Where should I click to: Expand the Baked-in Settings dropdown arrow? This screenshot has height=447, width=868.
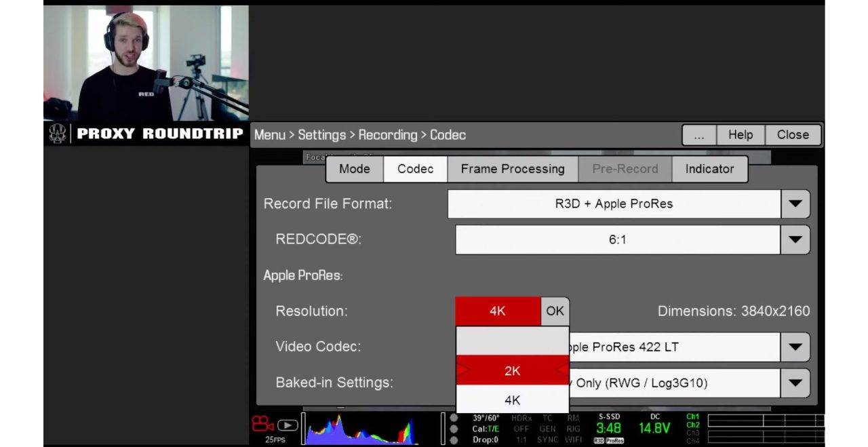pos(795,383)
